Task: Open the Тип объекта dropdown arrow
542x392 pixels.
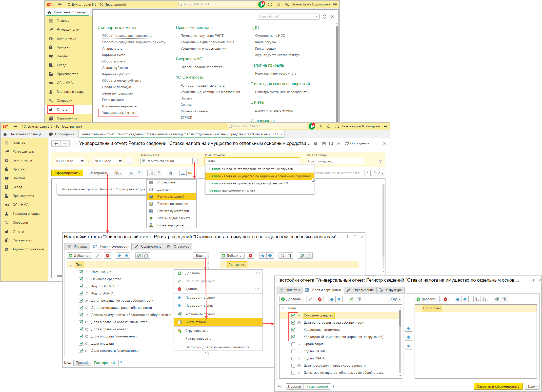Action: (195, 161)
